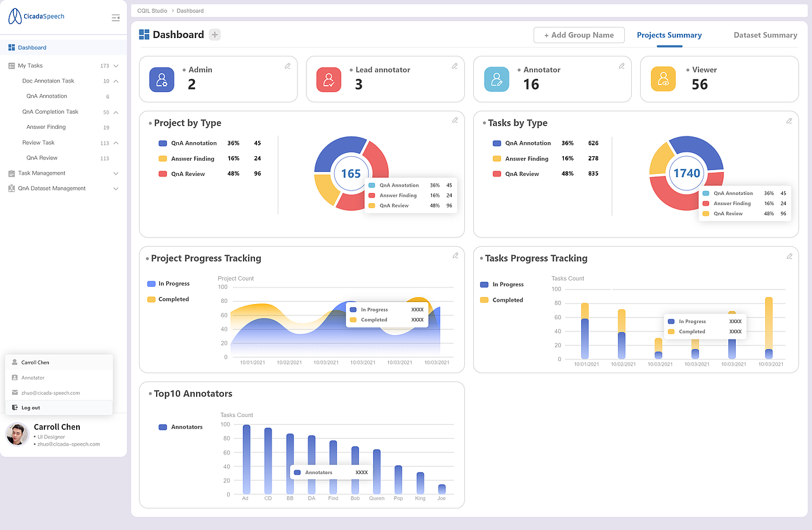
Task: Click the light blue Annotator icon
Action: [x=496, y=79]
